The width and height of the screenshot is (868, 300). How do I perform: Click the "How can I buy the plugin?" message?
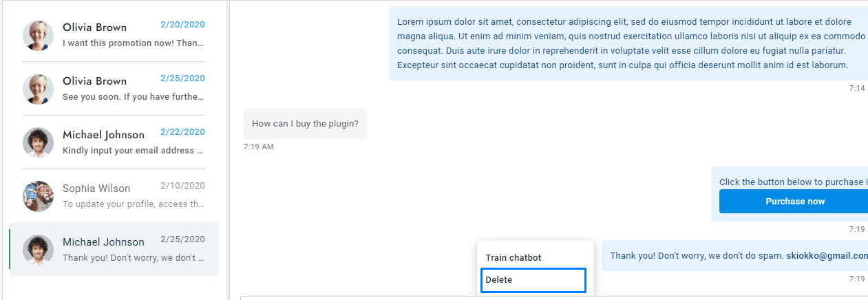pyautogui.click(x=305, y=124)
